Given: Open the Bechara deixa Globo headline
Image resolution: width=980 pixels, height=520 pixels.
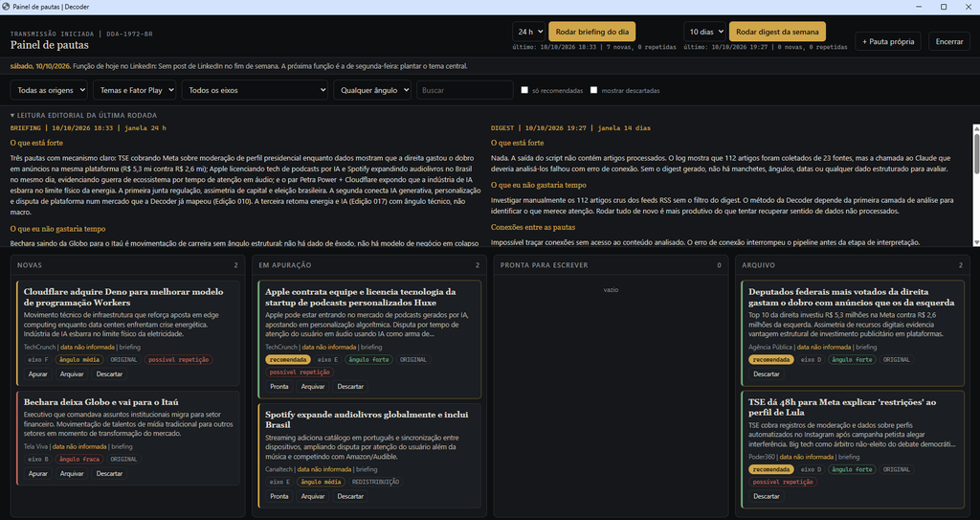Looking at the screenshot, I should coord(101,402).
